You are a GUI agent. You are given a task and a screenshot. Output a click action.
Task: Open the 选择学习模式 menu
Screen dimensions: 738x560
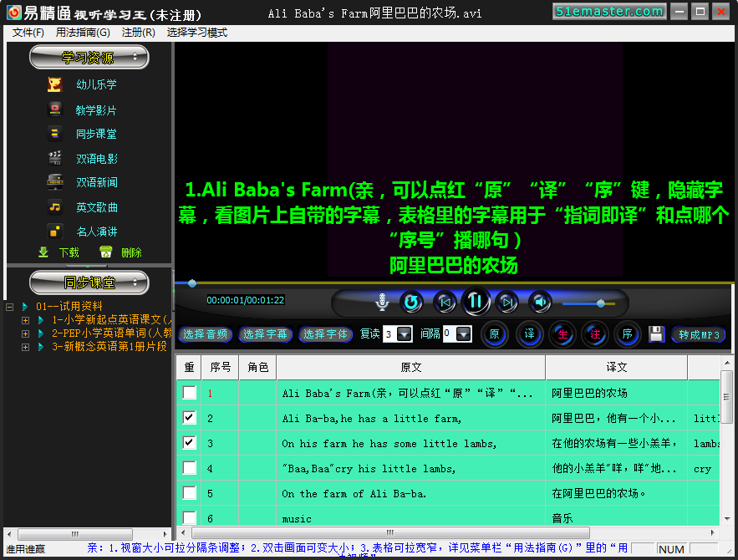click(196, 33)
